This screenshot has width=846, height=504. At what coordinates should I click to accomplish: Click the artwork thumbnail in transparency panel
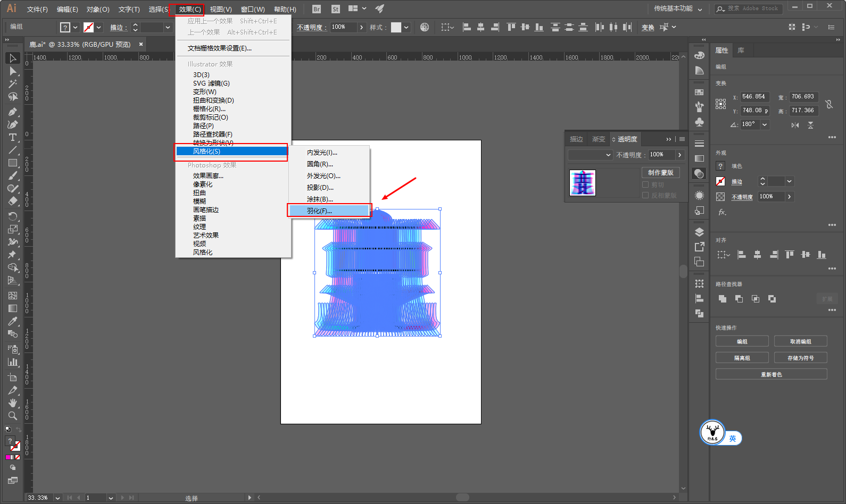click(583, 183)
